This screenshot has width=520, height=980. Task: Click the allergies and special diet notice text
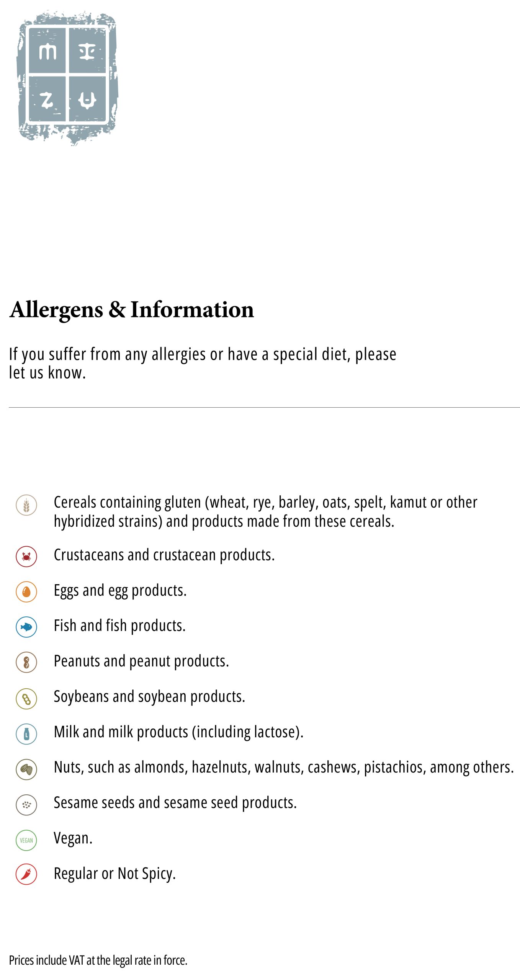tap(202, 363)
